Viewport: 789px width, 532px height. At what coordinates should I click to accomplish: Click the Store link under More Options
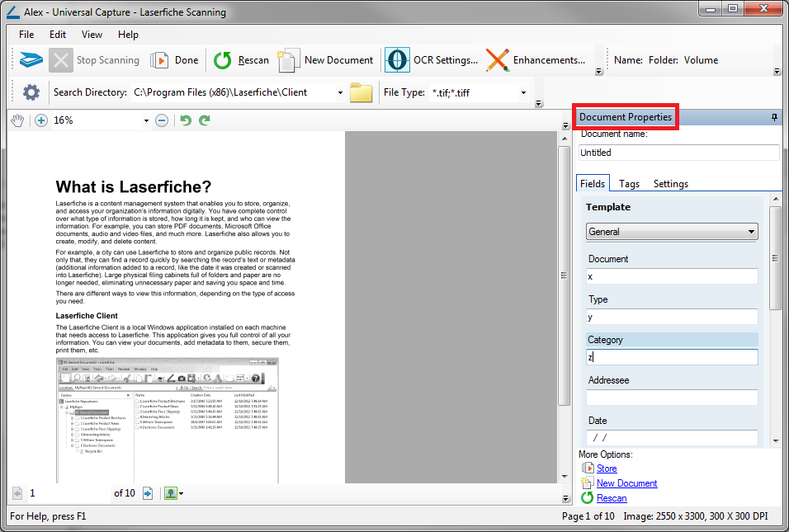click(x=607, y=468)
